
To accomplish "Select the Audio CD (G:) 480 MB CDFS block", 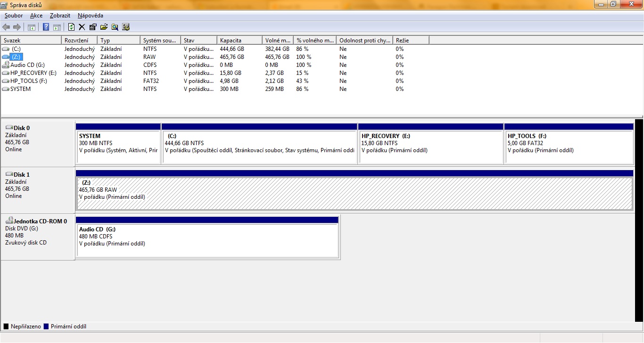I will (207, 237).
